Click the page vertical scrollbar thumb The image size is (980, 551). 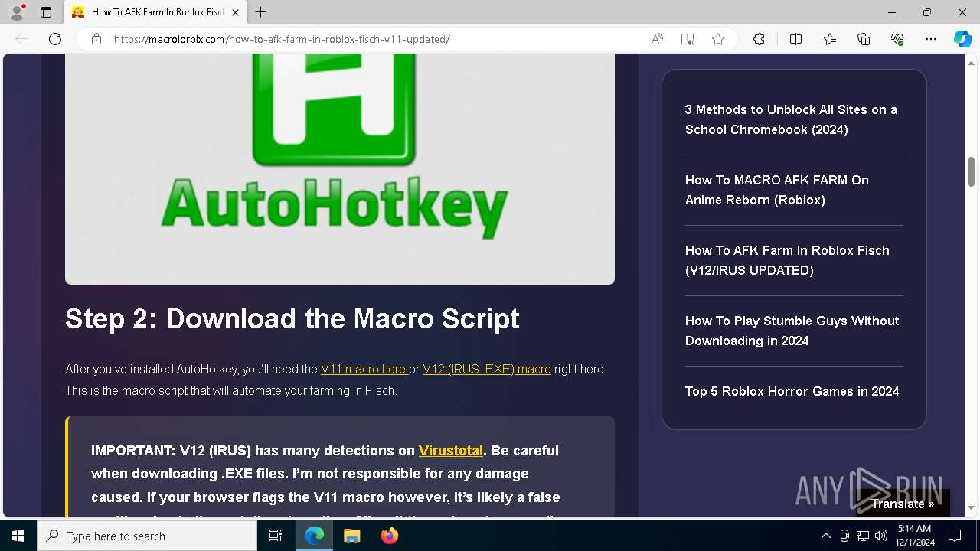tap(971, 171)
